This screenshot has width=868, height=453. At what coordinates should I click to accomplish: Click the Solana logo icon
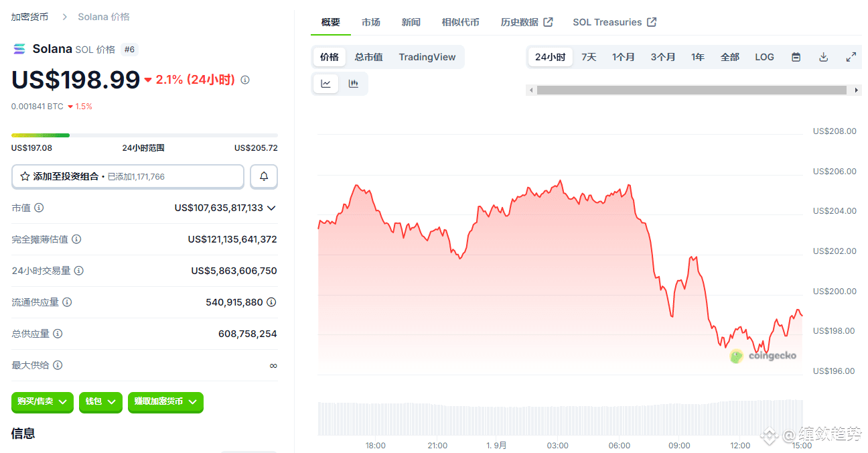(x=19, y=49)
